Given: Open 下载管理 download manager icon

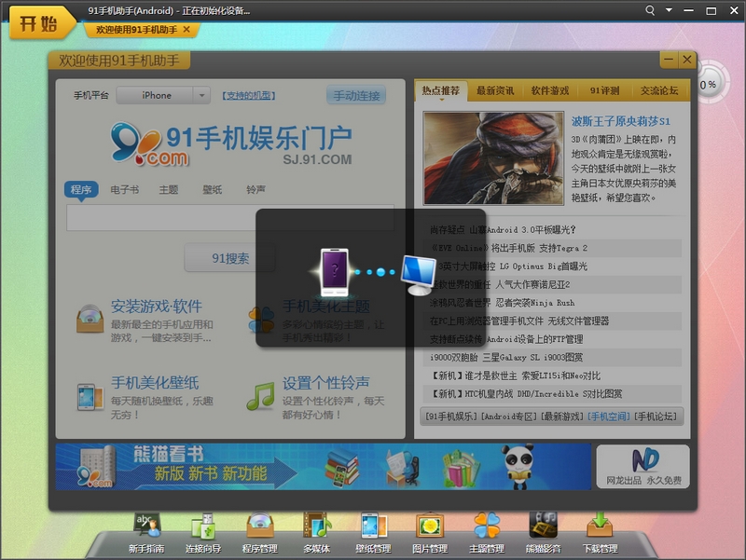Looking at the screenshot, I should pos(600,532).
